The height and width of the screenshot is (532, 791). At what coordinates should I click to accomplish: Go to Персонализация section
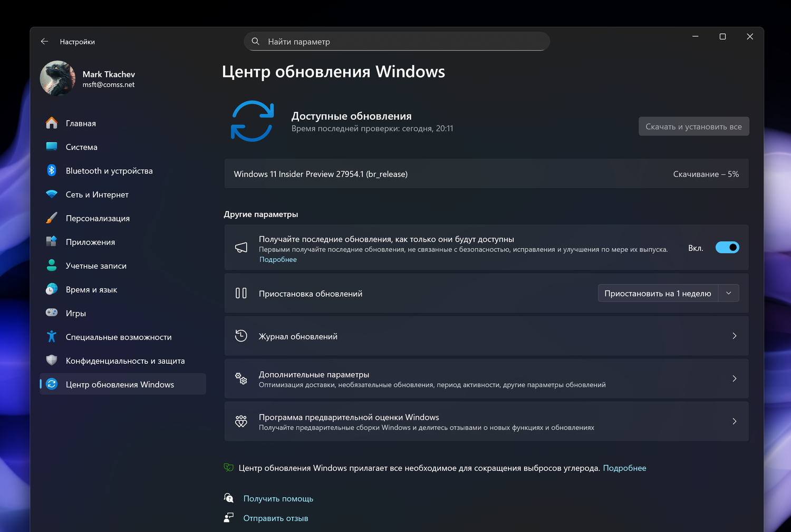point(97,218)
